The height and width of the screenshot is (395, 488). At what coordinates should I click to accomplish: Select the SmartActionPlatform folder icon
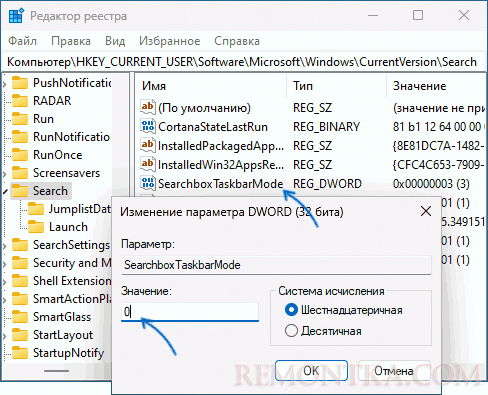pos(20,299)
